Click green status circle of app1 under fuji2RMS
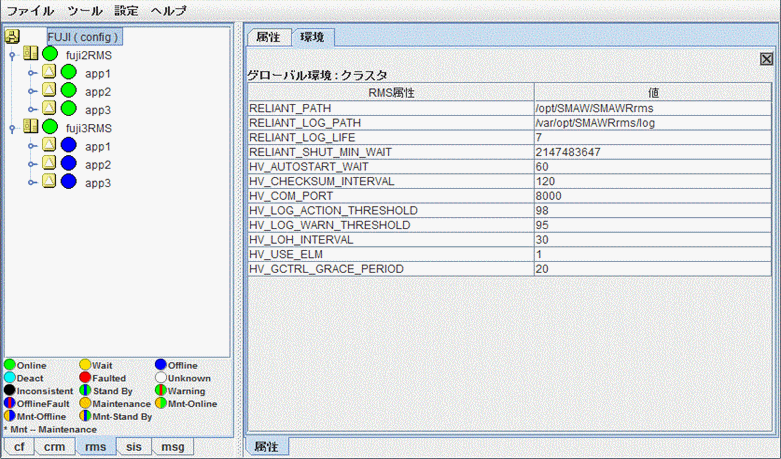 [x=69, y=72]
